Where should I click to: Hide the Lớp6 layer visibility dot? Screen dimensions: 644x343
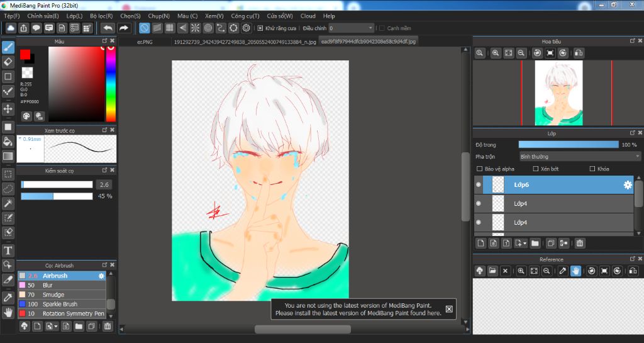click(479, 185)
